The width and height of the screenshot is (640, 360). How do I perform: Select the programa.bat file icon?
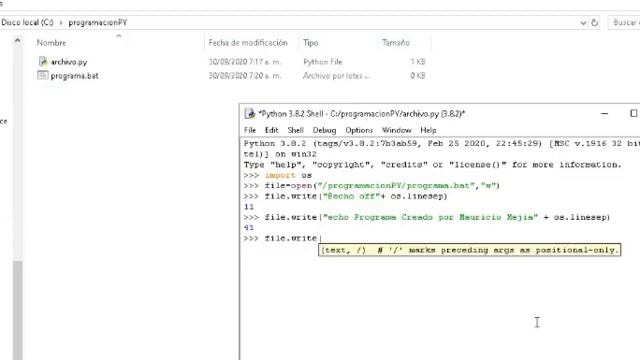(43, 75)
